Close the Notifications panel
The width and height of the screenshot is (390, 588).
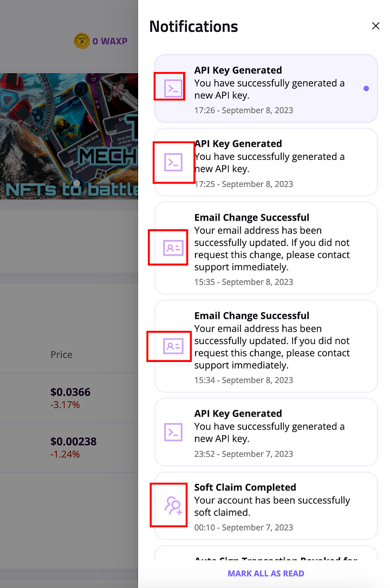tap(375, 26)
